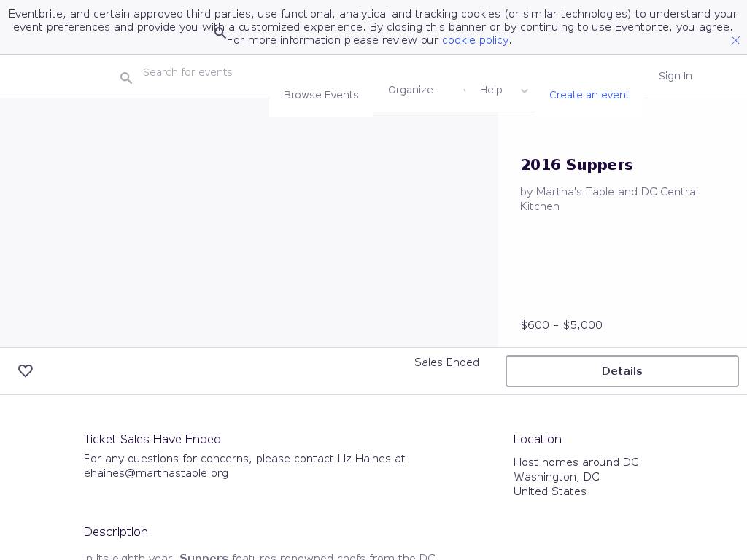Open the Organize menu
The width and height of the screenshot is (747, 560).
(x=411, y=90)
